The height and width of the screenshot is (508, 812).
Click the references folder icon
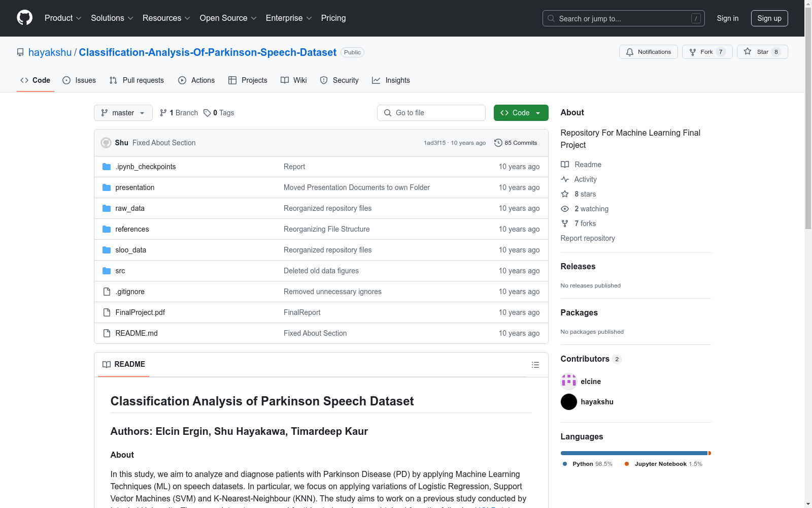pyautogui.click(x=107, y=229)
